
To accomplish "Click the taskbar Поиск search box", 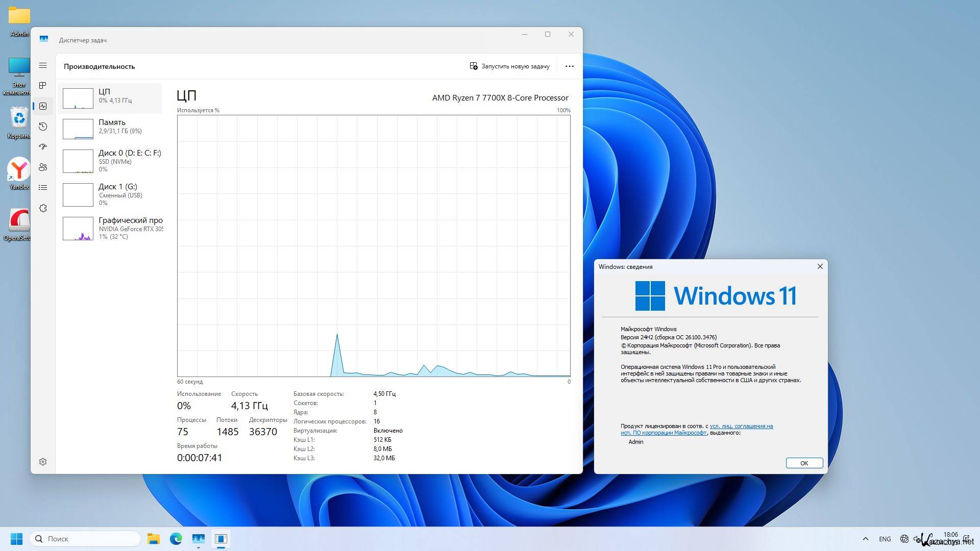I will pos(86,539).
